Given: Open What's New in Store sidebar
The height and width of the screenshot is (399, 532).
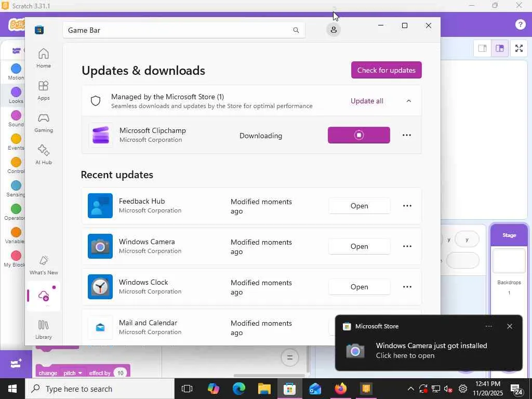Looking at the screenshot, I should pyautogui.click(x=44, y=265).
